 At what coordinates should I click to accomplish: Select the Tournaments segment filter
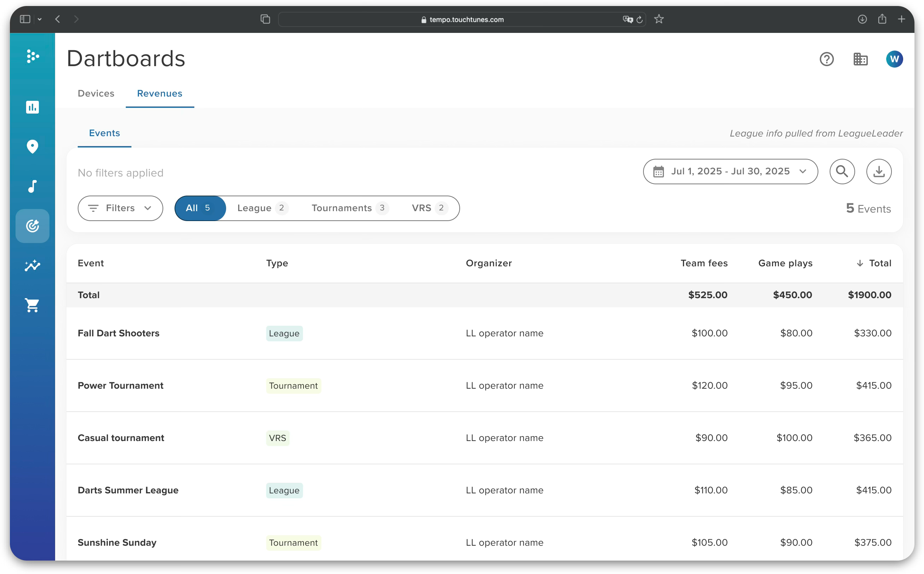(x=349, y=208)
